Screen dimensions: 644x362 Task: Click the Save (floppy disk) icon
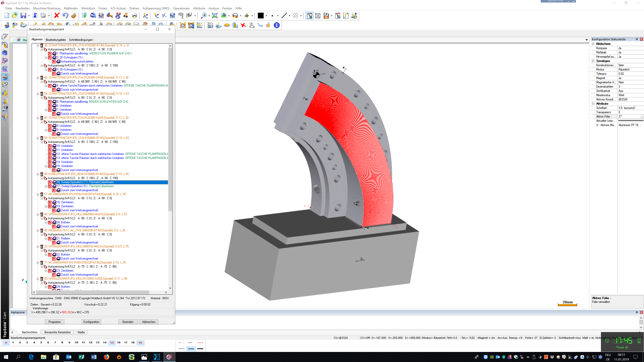pos(23,16)
